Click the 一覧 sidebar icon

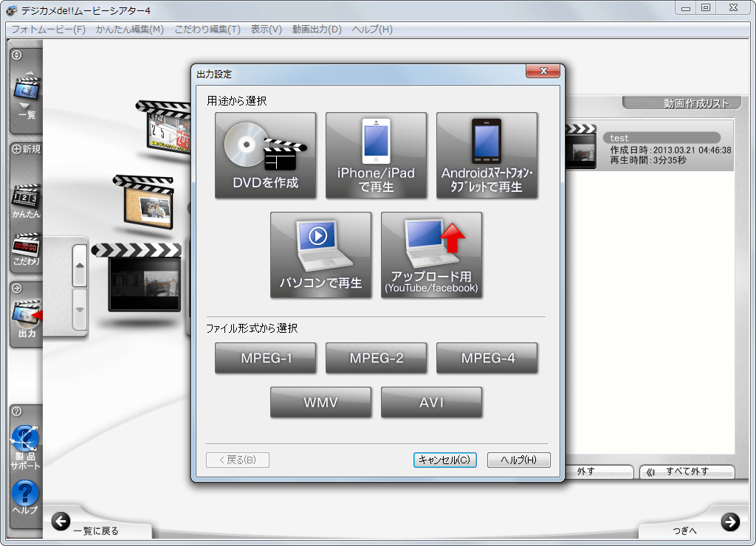[x=27, y=97]
